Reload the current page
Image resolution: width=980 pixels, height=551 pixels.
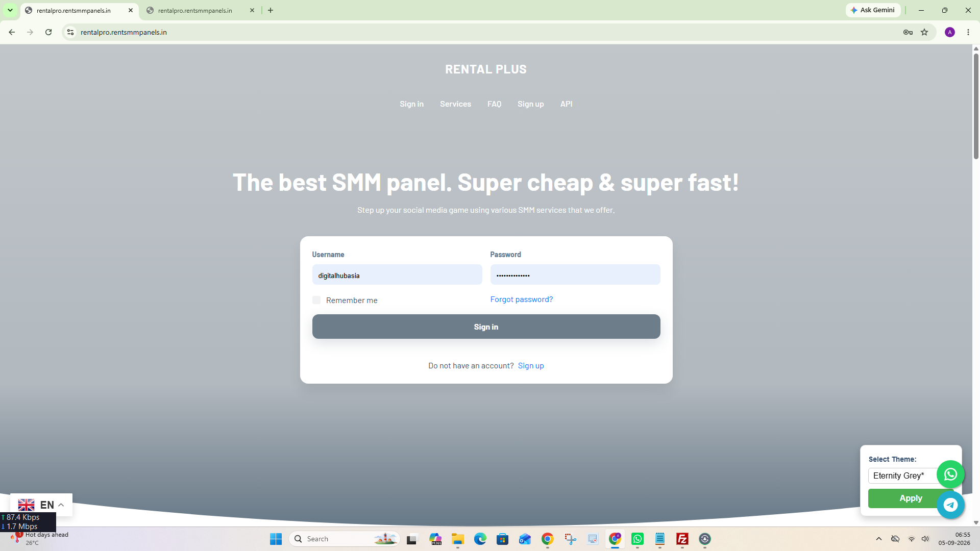48,32
